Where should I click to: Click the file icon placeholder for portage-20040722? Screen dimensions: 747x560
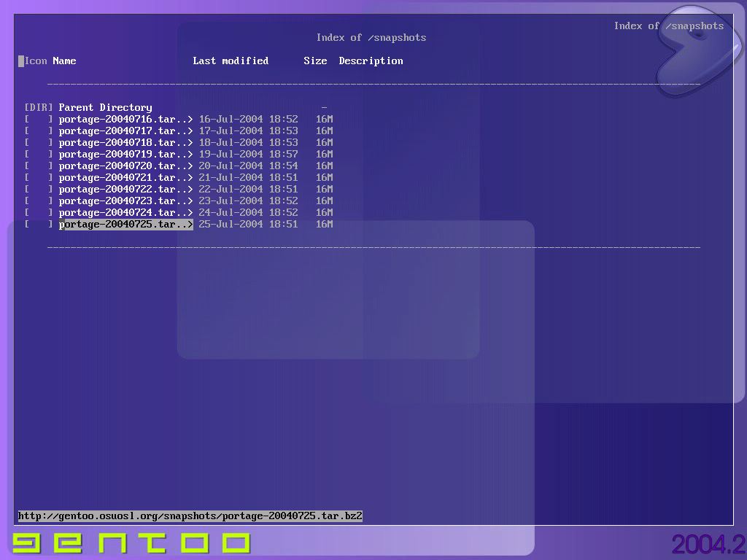[x=39, y=189]
